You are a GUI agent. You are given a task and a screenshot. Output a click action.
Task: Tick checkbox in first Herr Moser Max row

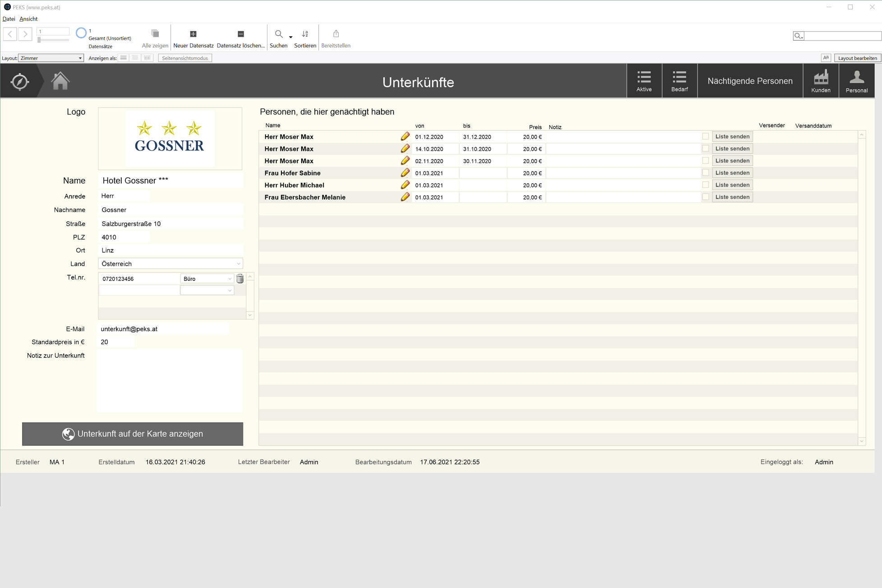705,136
